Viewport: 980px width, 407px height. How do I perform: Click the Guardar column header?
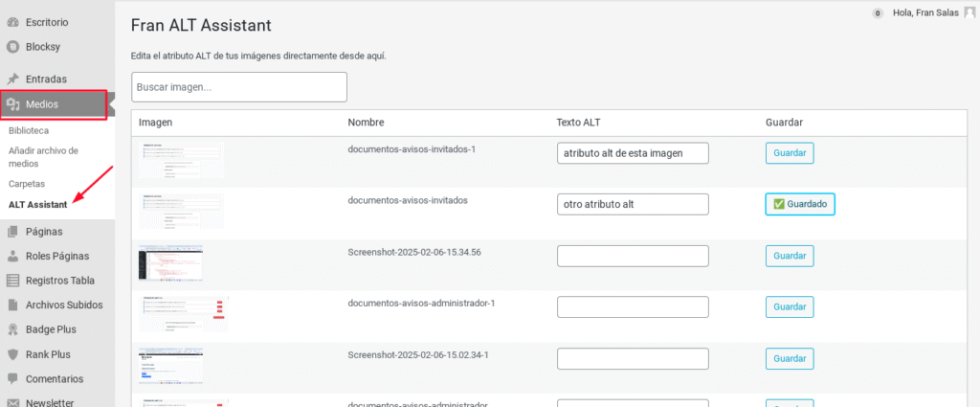coord(784,123)
